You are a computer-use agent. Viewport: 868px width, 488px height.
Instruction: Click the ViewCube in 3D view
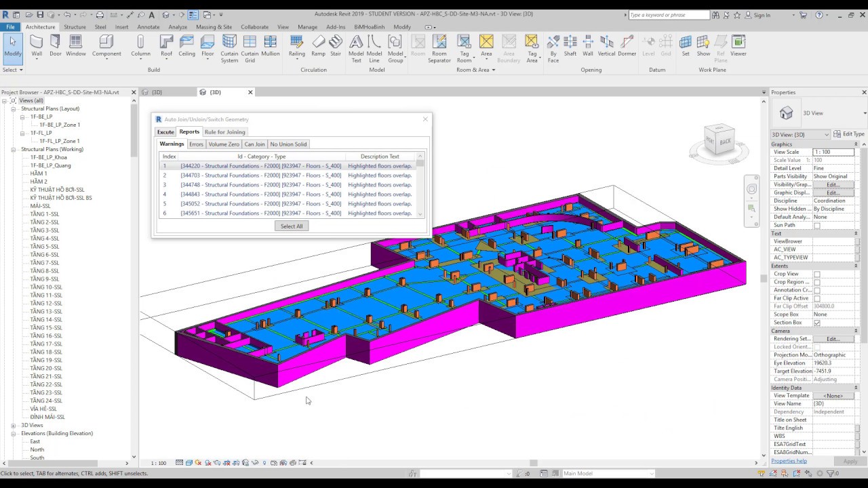coord(719,140)
